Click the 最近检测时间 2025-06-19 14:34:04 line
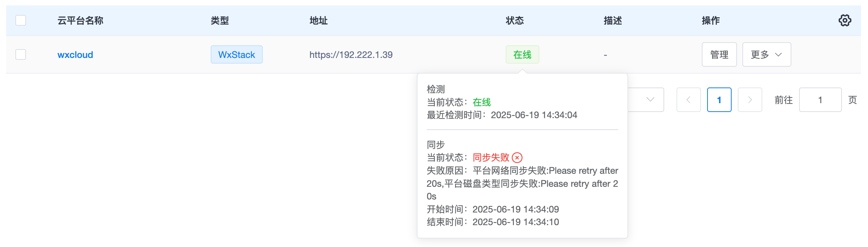This screenshot has width=868, height=247. tap(502, 115)
